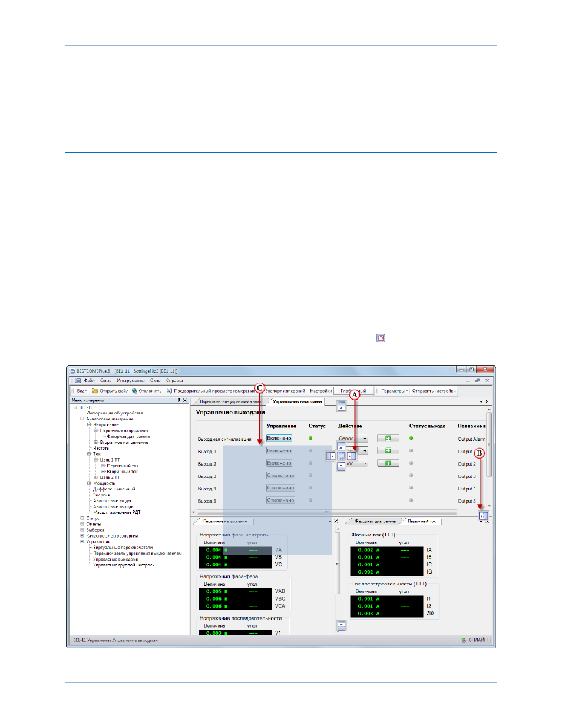Click Отправить настройки in toolbar

(434, 391)
